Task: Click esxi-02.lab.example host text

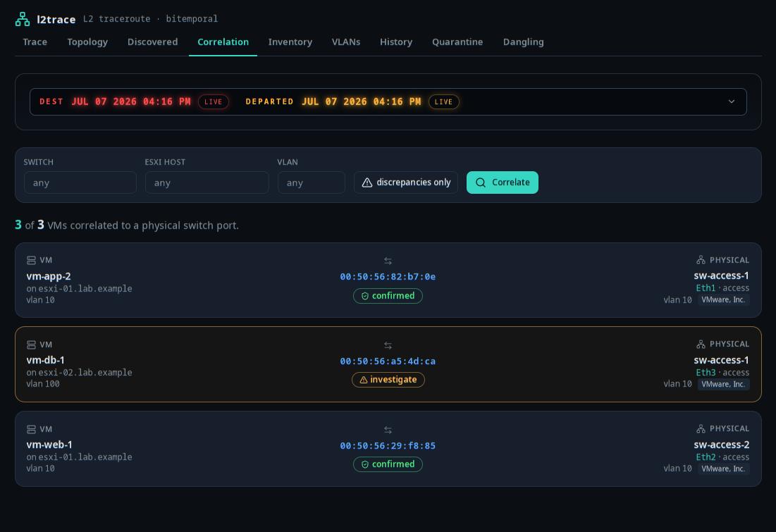Action: (x=85, y=373)
